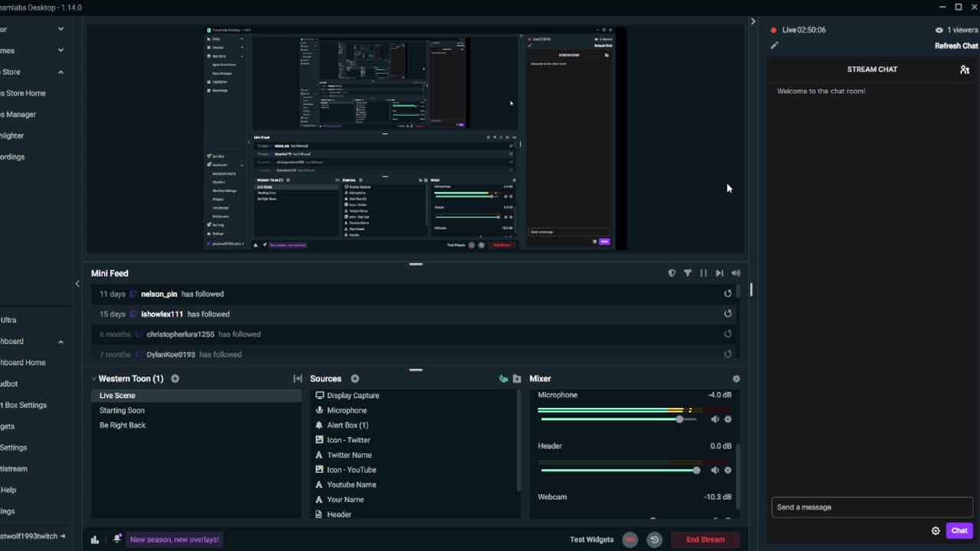Image resolution: width=980 pixels, height=551 pixels.
Task: Open Mixer advanced audio settings gear
Action: [737, 379]
